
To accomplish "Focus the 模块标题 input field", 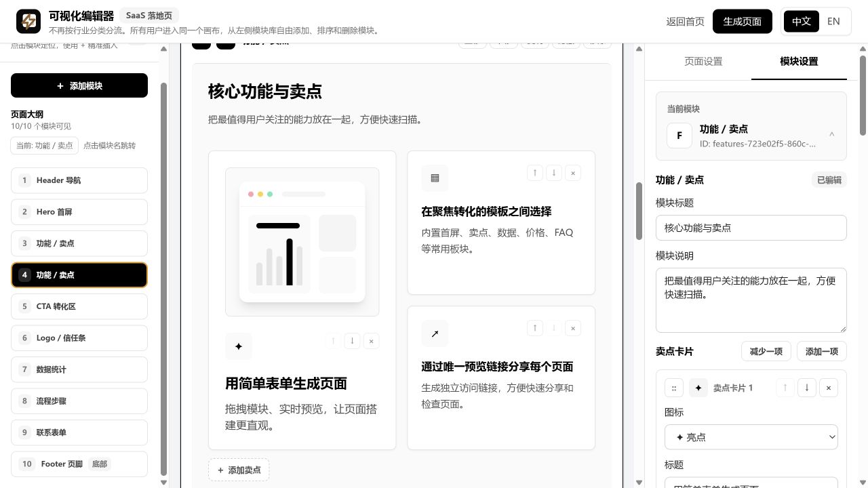I will (x=751, y=228).
